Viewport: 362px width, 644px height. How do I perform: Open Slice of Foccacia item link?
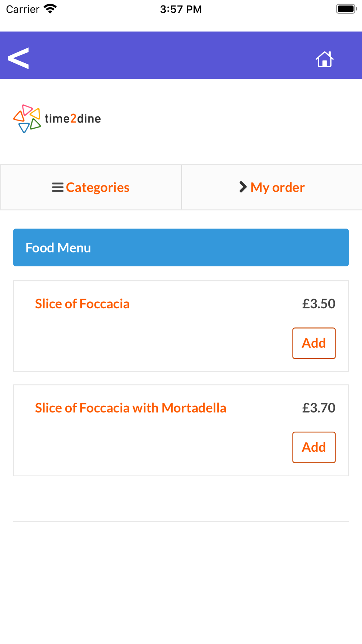[82, 304]
